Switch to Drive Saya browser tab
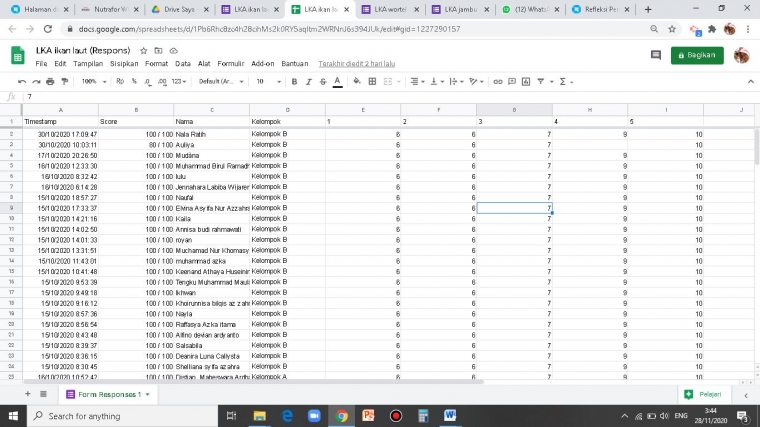760x427 pixels. (180, 9)
